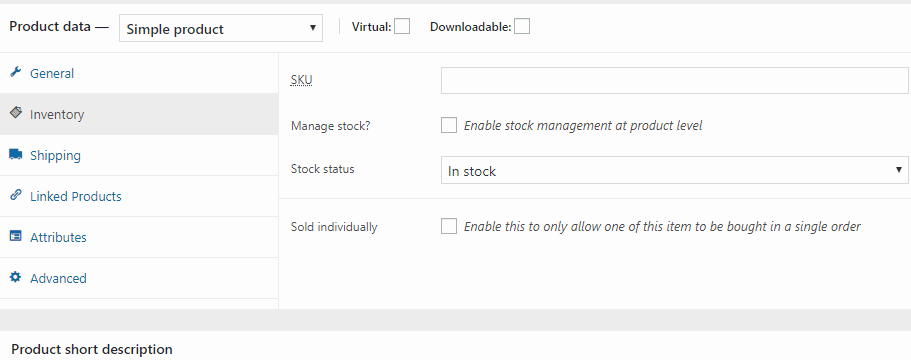Click the 'Stock status' label
This screenshot has height=360, width=911.
pyautogui.click(x=322, y=169)
